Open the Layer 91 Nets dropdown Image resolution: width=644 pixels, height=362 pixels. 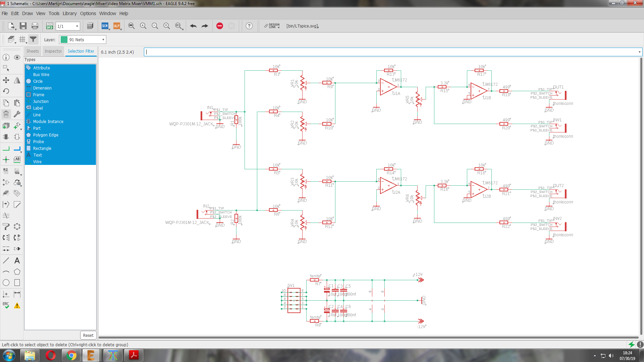click(83, 40)
